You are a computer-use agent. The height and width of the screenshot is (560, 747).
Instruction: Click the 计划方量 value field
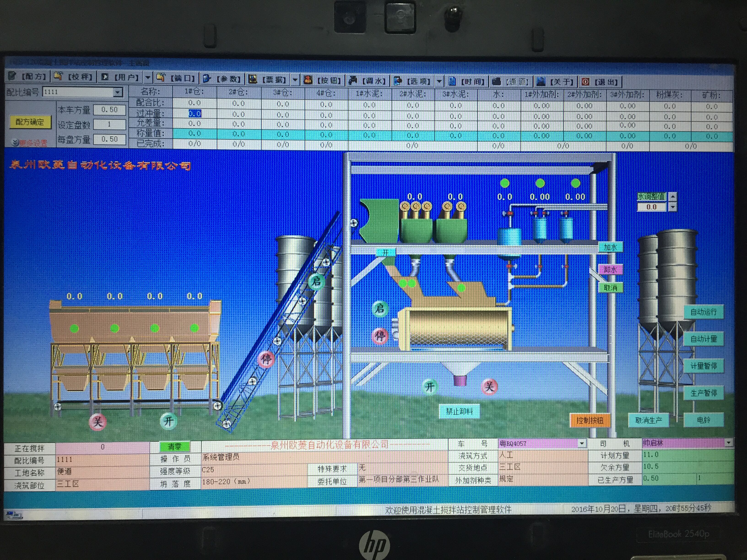(687, 455)
